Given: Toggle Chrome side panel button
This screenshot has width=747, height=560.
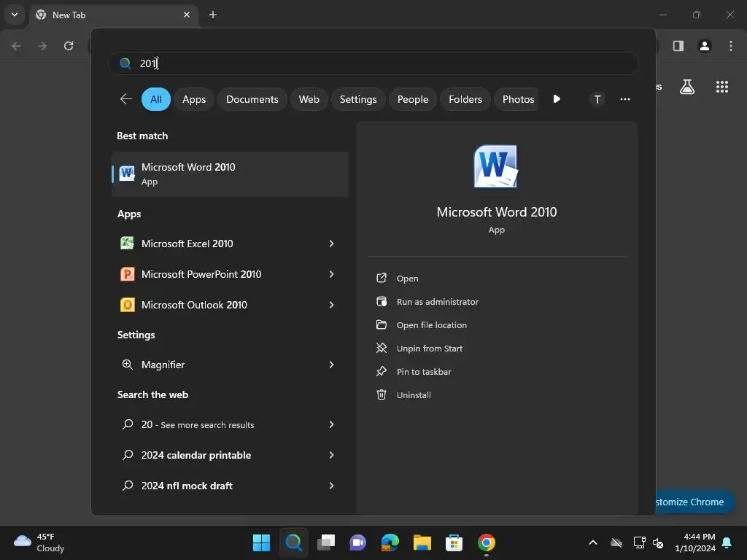Looking at the screenshot, I should pos(678,46).
